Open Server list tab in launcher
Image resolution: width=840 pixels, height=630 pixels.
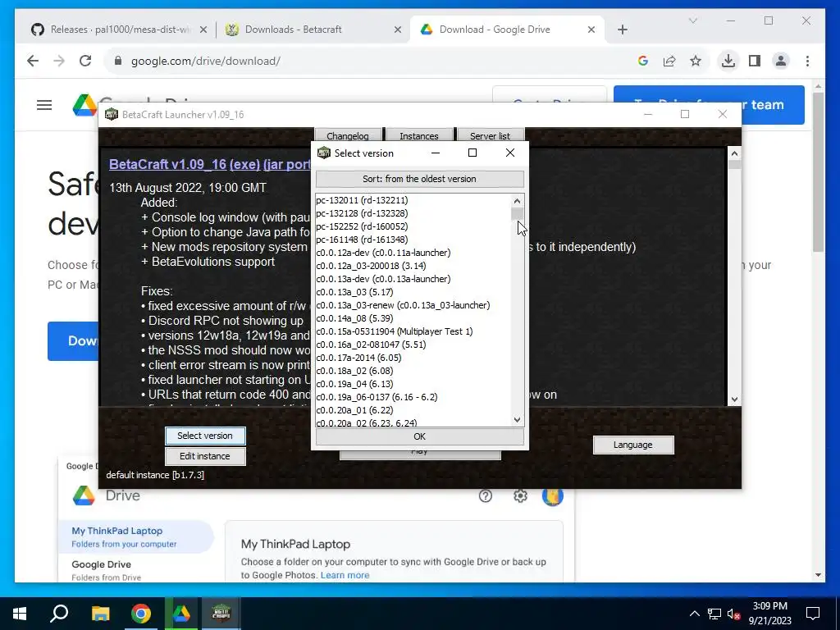coord(491,135)
